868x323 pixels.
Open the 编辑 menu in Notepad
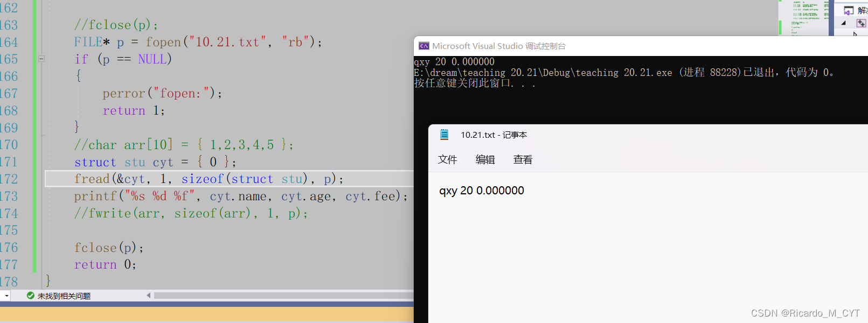485,159
